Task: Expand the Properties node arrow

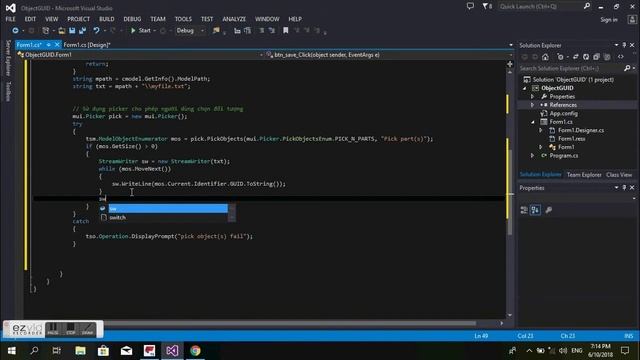Action: pyautogui.click(x=532, y=97)
